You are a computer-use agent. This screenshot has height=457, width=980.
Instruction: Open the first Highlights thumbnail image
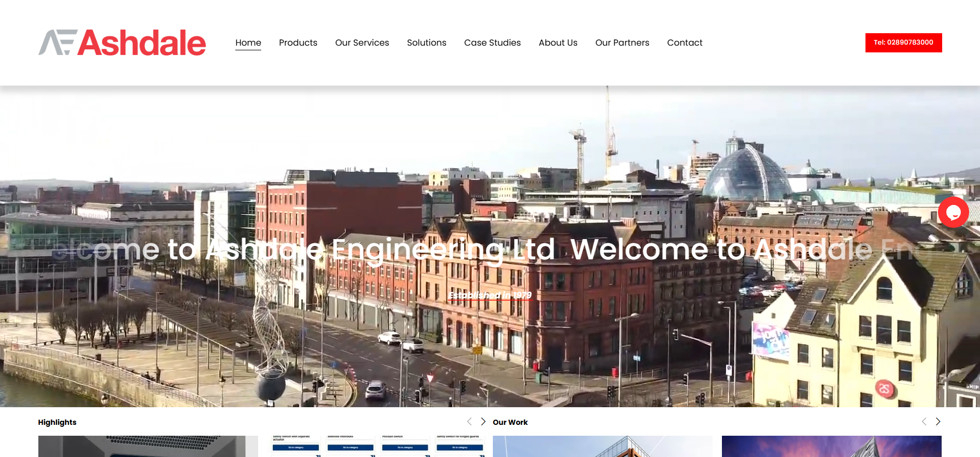click(148, 446)
